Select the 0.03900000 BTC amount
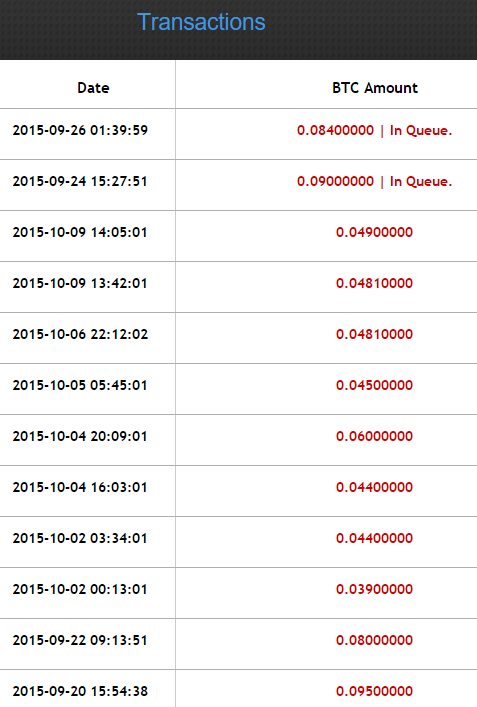 (x=374, y=589)
